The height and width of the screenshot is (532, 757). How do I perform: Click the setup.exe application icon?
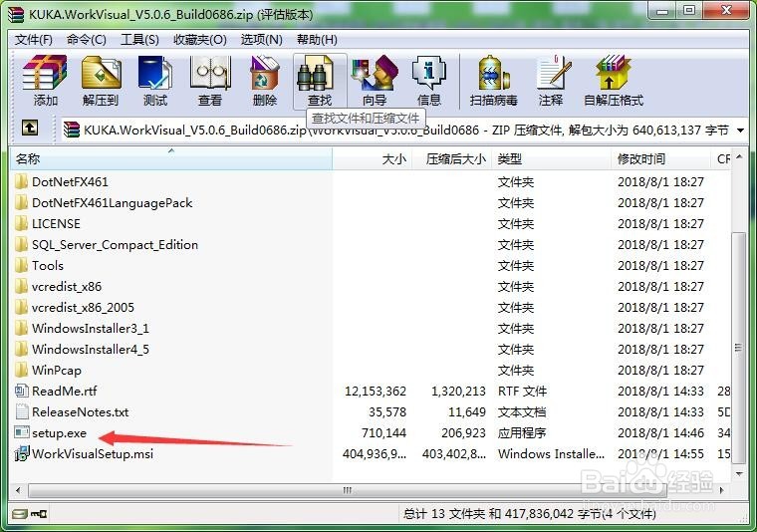22,432
